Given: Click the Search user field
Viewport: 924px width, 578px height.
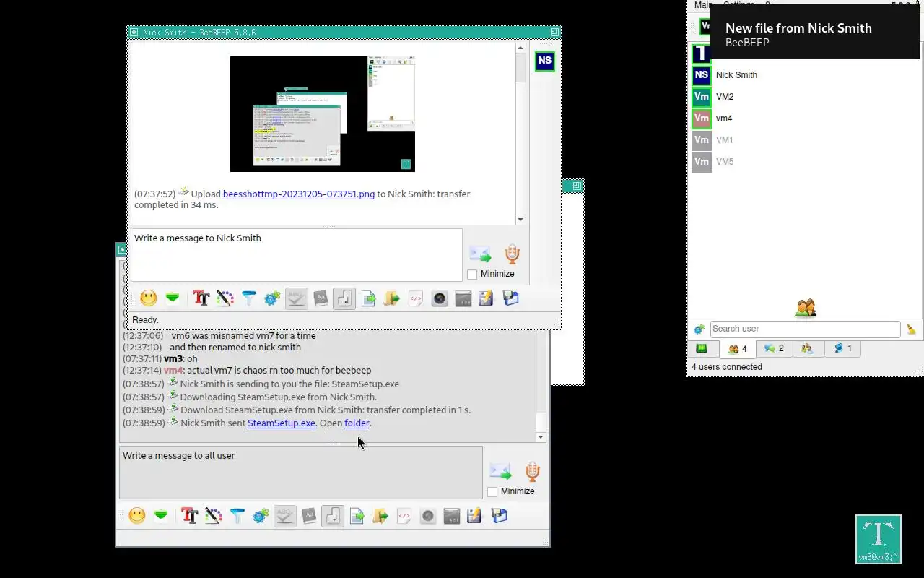Looking at the screenshot, I should tap(805, 329).
